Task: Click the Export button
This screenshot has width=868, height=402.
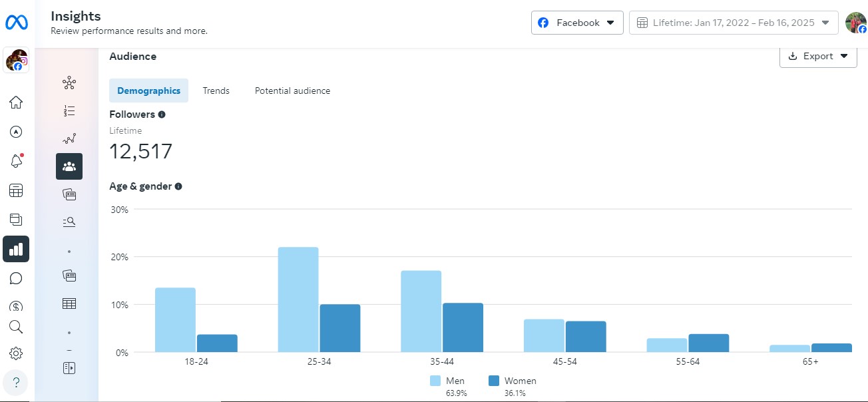Action: point(818,56)
